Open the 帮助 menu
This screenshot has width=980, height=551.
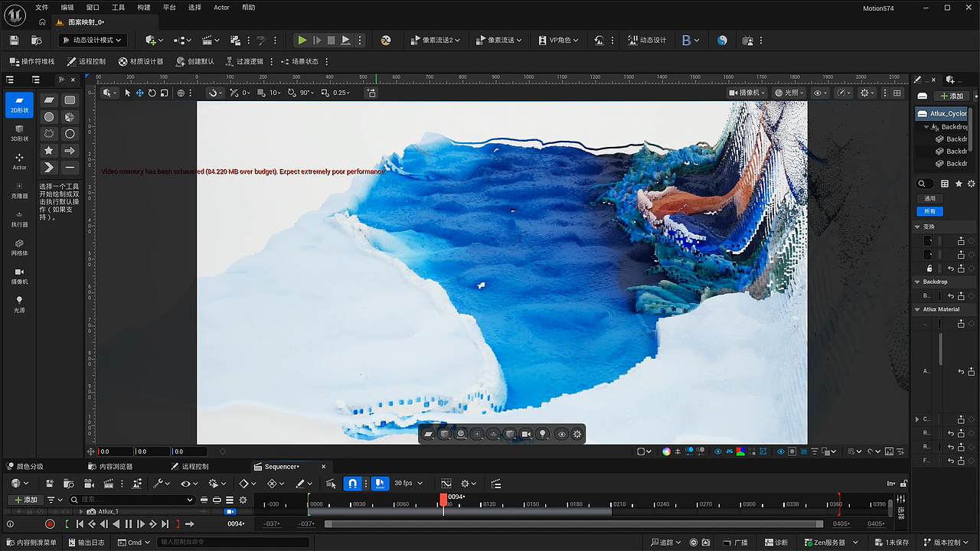[x=249, y=8]
